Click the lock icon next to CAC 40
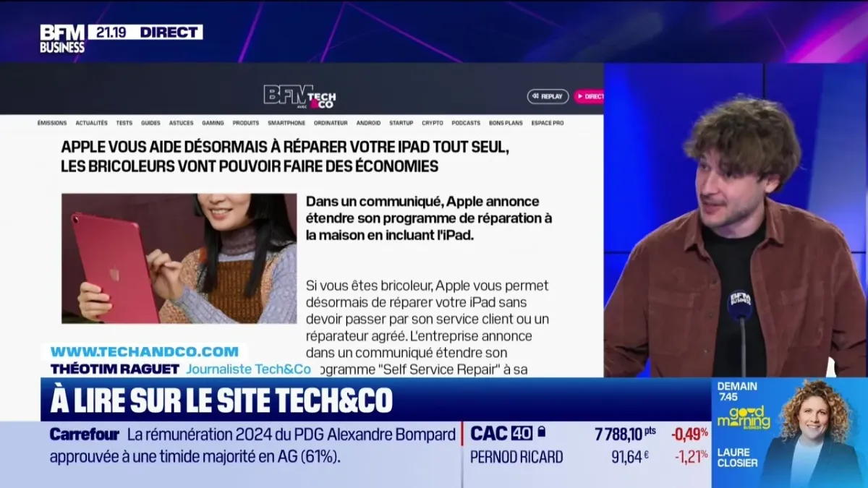This screenshot has width=868, height=488. 541,433
